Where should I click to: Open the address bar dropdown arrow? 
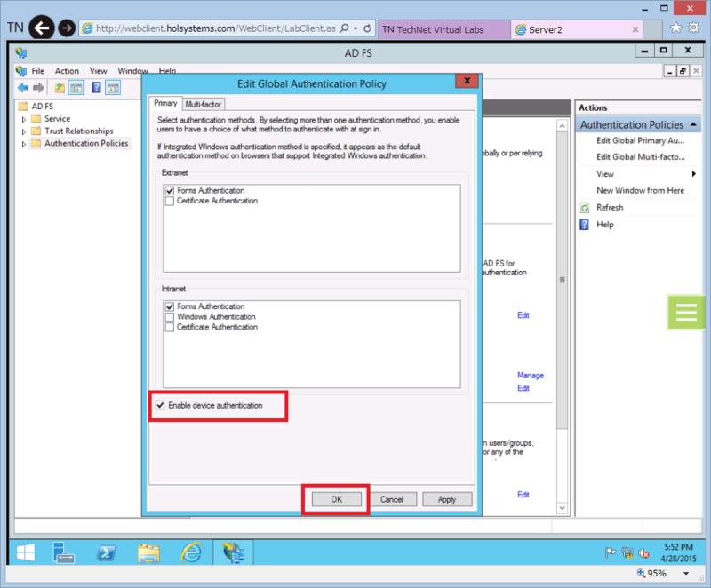click(355, 28)
